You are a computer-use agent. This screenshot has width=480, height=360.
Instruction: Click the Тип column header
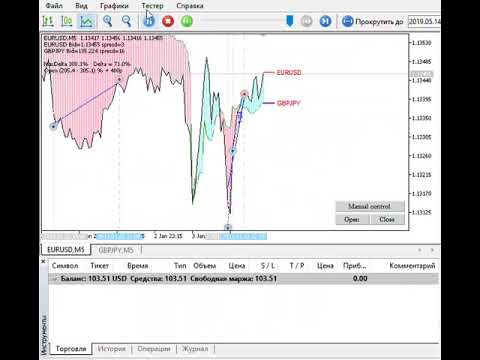180,266
